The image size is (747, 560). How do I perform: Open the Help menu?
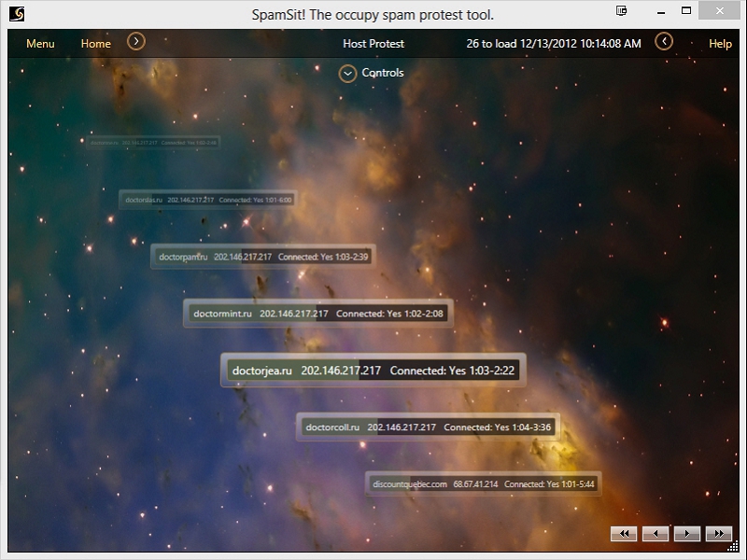pos(720,44)
